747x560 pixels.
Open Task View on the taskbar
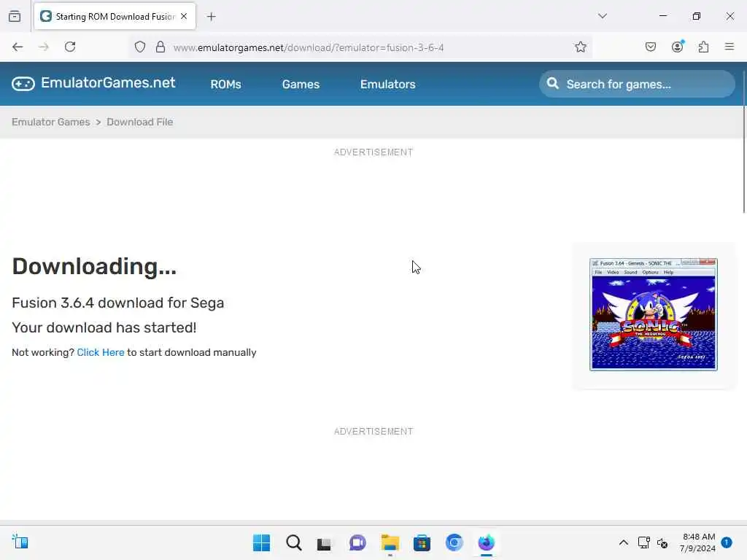[x=325, y=542]
